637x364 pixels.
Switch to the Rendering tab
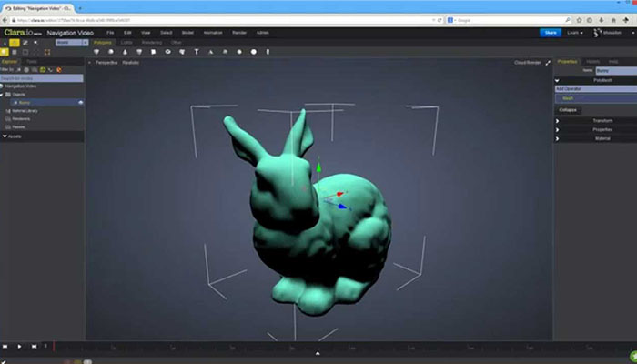(x=152, y=43)
